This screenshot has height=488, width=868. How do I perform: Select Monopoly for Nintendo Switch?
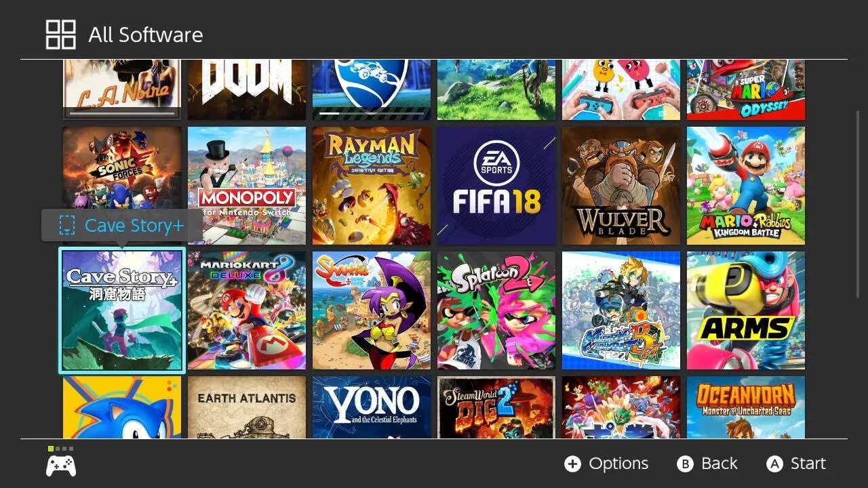247,186
